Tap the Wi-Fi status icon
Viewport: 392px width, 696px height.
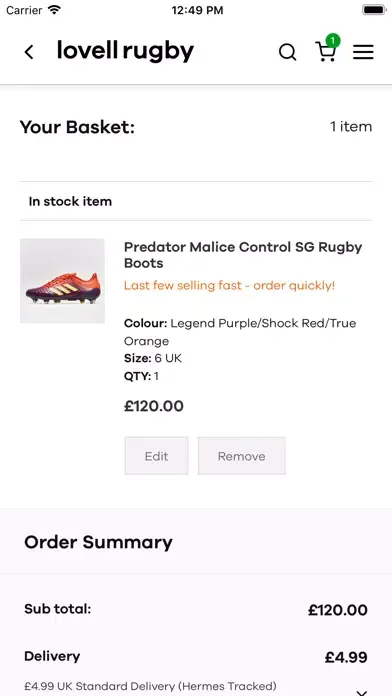(x=54, y=10)
